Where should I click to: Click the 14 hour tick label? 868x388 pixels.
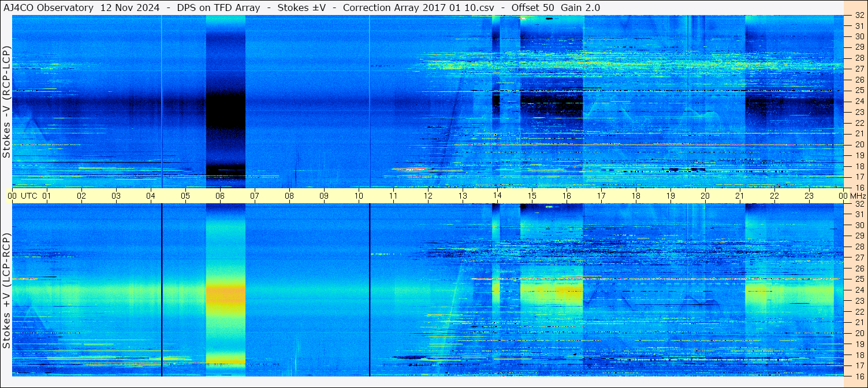[497, 196]
